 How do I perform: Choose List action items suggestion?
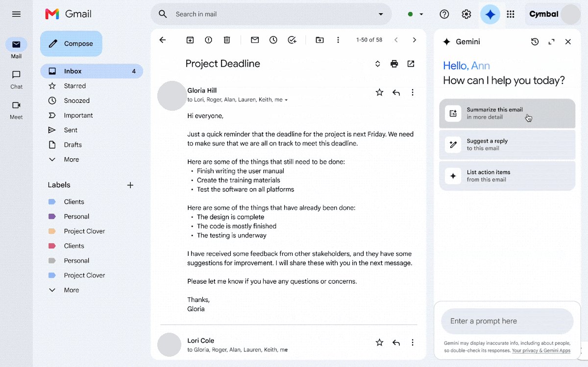(507, 176)
